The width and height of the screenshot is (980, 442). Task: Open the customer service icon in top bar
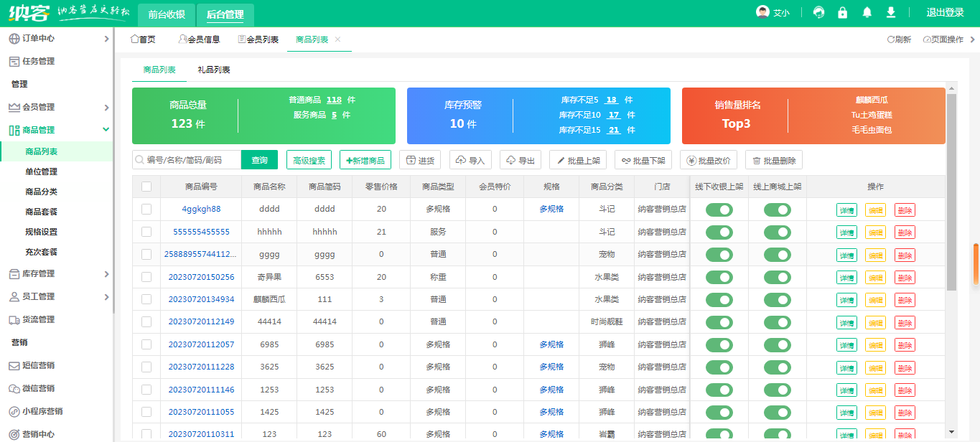pyautogui.click(x=818, y=12)
